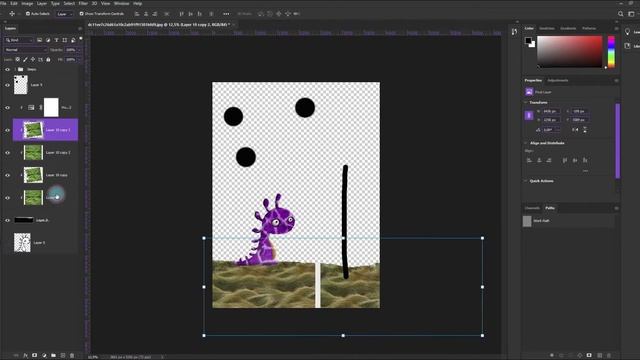
Task: Switch to the Channels tab
Action: click(532, 208)
